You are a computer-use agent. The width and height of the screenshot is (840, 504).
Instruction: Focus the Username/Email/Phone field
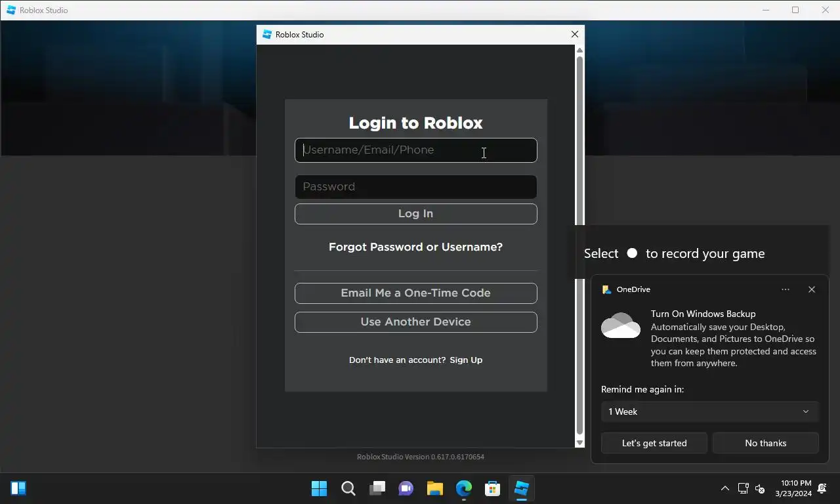[x=415, y=150]
